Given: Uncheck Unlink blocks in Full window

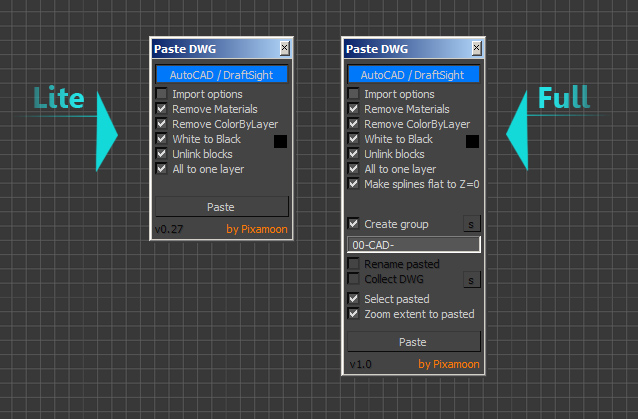Looking at the screenshot, I should [354, 154].
